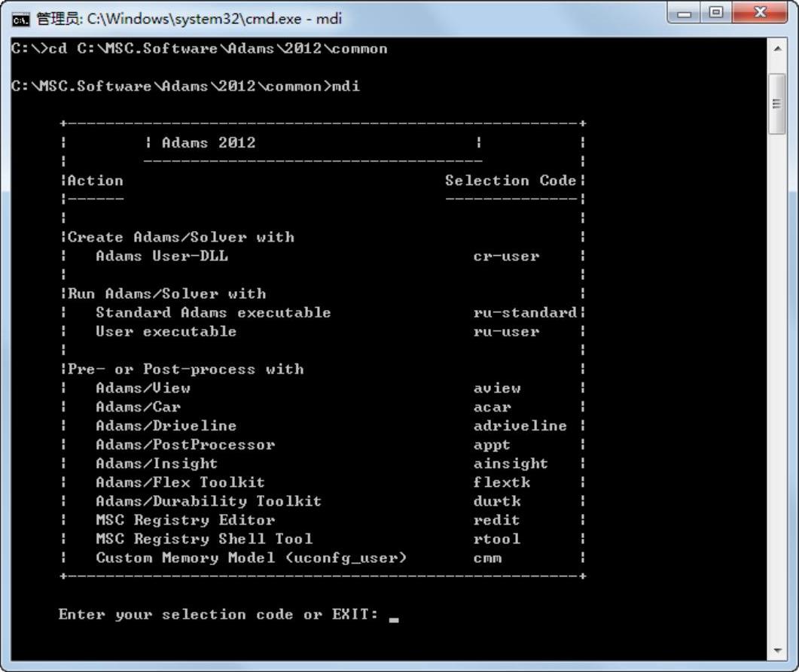Click the 'durtk' selection code
The height and width of the screenshot is (672, 799).
pyautogui.click(x=497, y=501)
